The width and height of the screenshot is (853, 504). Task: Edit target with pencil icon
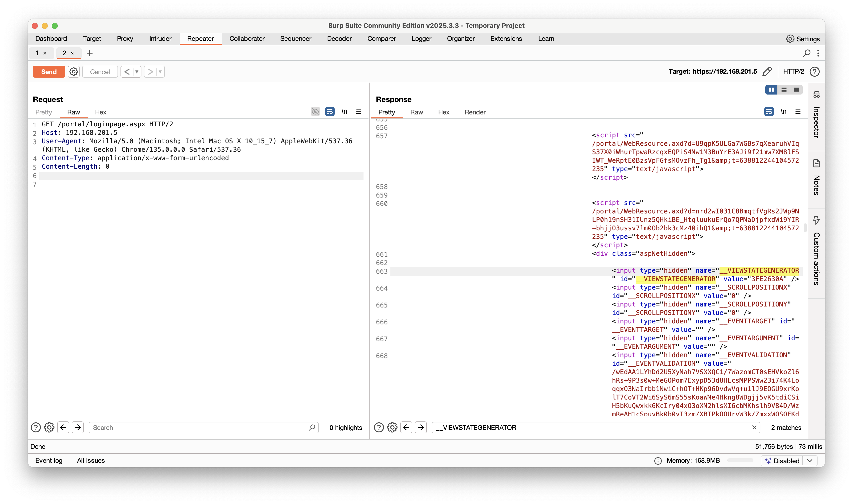[x=767, y=72]
